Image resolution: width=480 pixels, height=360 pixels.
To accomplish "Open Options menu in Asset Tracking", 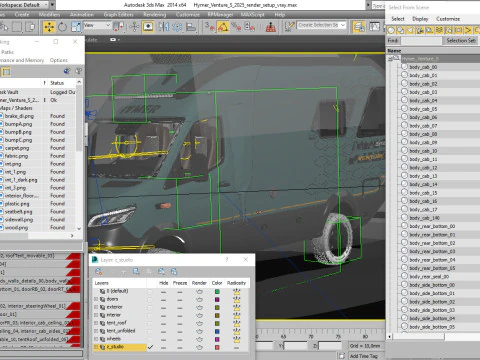I will pyautogui.click(x=59, y=60).
